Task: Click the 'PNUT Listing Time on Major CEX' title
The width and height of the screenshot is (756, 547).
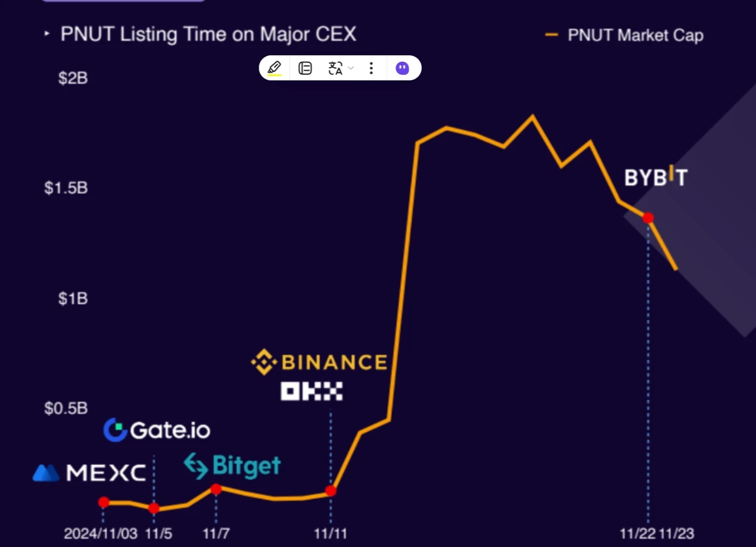Action: 208,34
